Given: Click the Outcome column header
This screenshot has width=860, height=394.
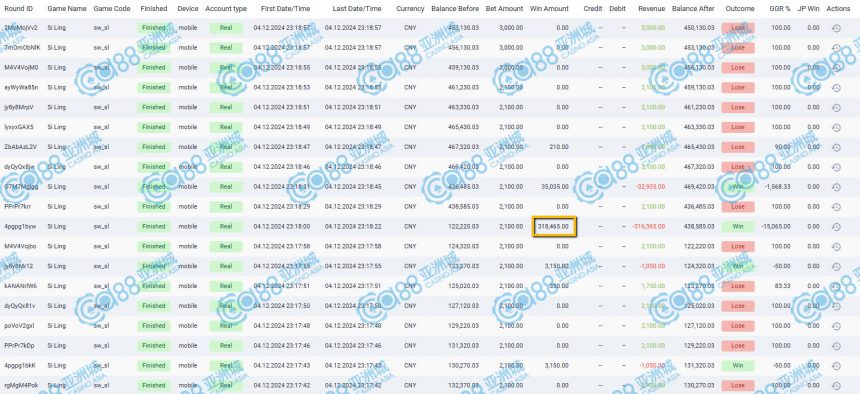Looking at the screenshot, I should pyautogui.click(x=739, y=9).
